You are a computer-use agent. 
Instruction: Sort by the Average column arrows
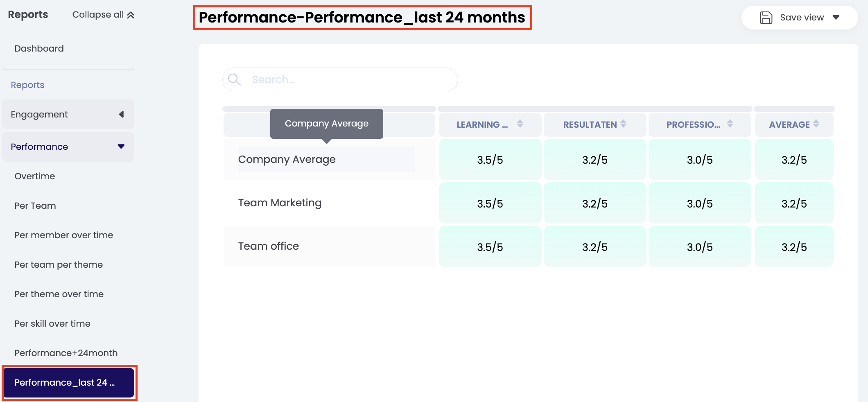[816, 124]
